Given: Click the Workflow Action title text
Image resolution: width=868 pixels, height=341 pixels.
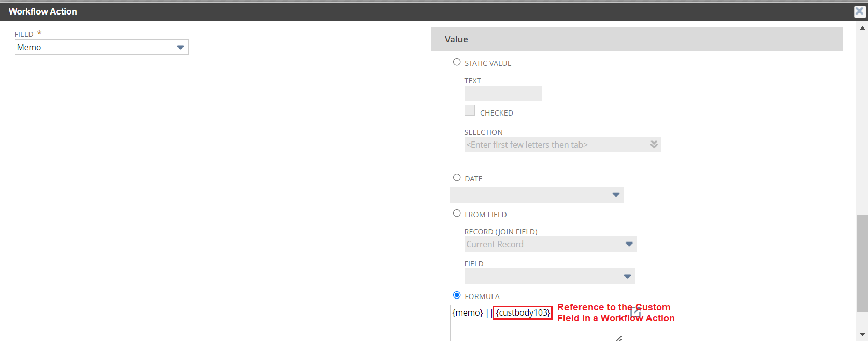Looking at the screenshot, I should [43, 11].
